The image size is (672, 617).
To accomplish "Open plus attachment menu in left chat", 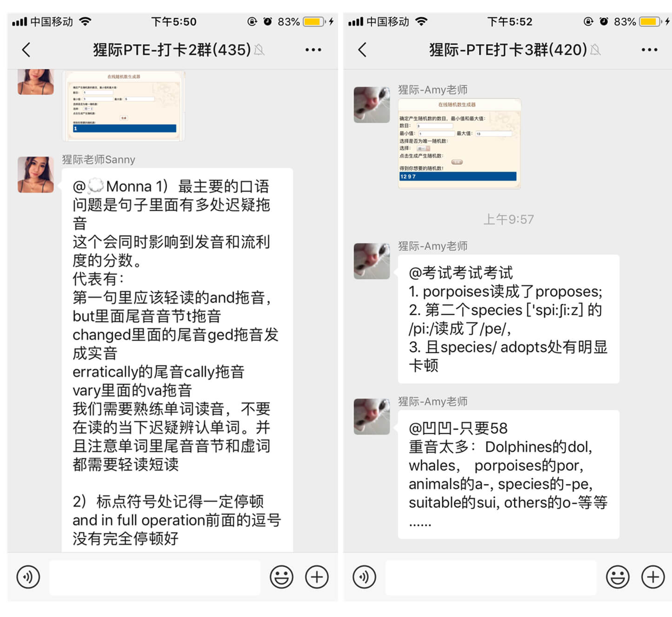I will coord(317,577).
